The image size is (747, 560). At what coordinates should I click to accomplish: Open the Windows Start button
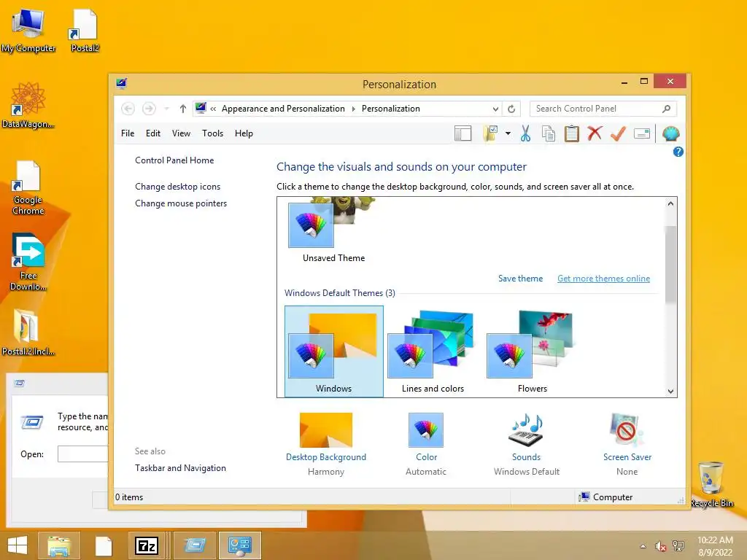[18, 545]
